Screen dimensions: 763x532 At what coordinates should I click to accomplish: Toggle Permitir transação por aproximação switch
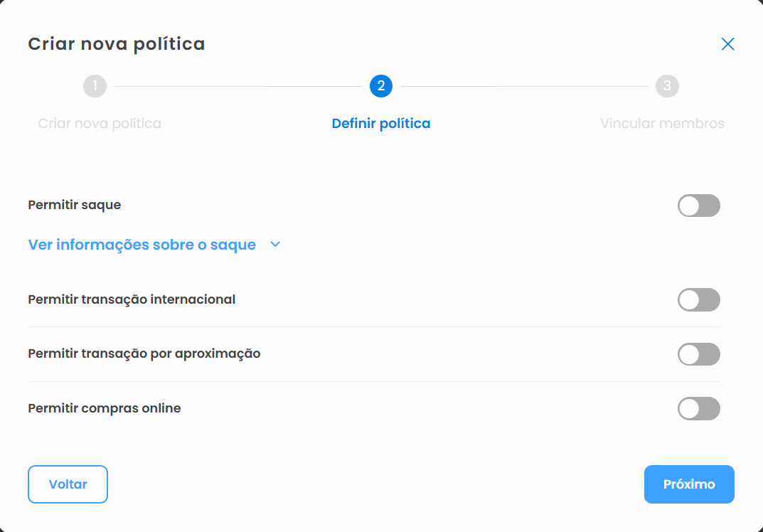[698, 354]
